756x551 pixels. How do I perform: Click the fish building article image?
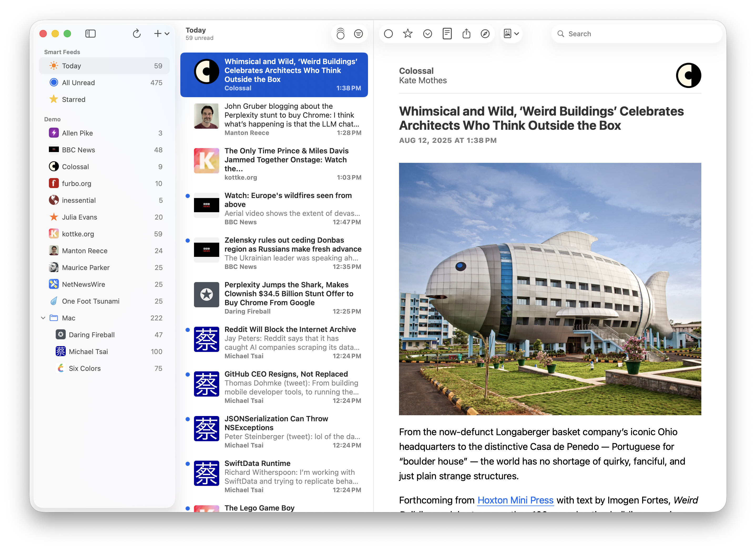[550, 289]
